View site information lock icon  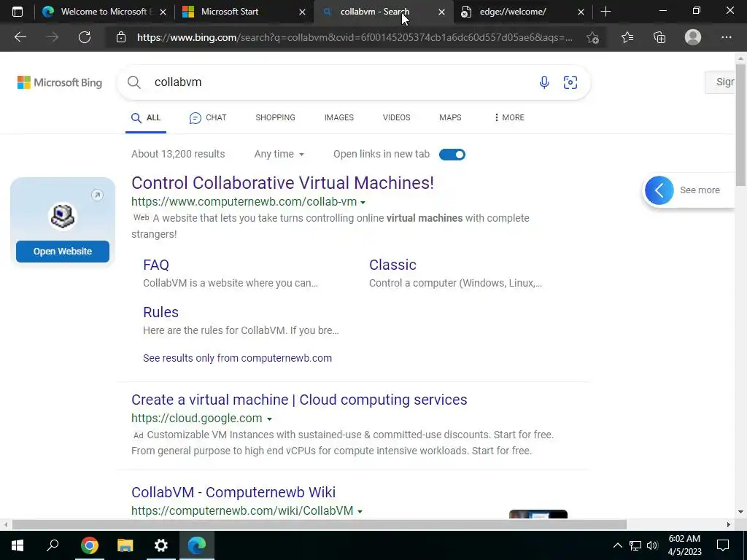tap(121, 37)
